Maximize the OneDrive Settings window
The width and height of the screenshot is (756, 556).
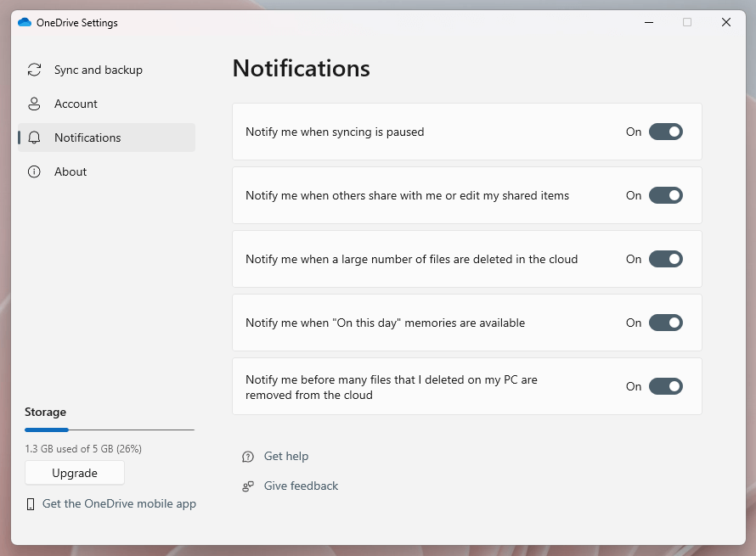coord(687,23)
